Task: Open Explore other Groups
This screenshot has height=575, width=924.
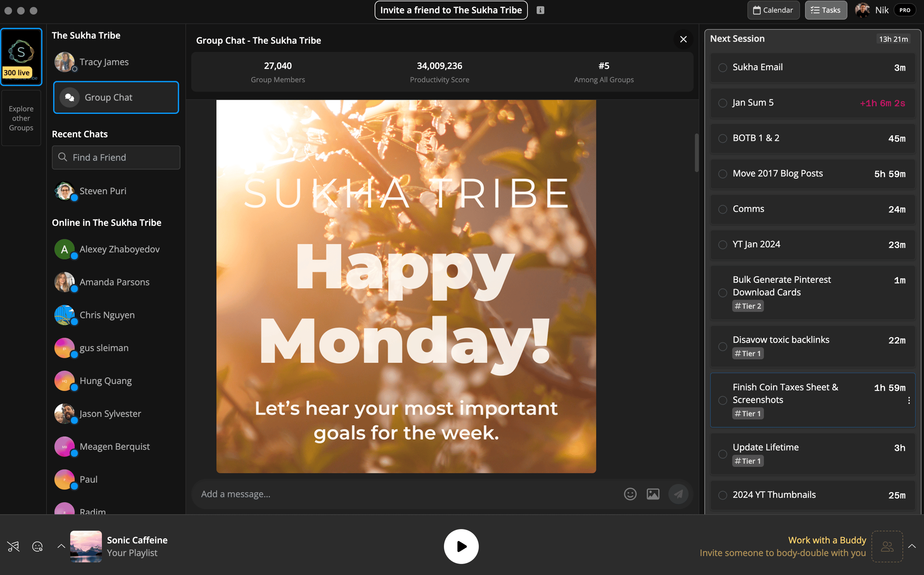Action: click(21, 118)
